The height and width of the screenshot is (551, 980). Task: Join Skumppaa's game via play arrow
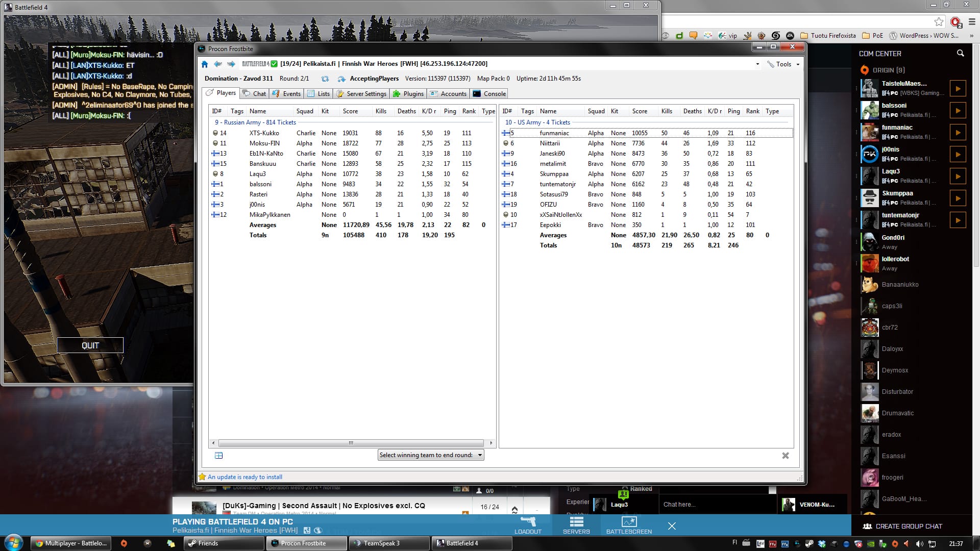(958, 198)
